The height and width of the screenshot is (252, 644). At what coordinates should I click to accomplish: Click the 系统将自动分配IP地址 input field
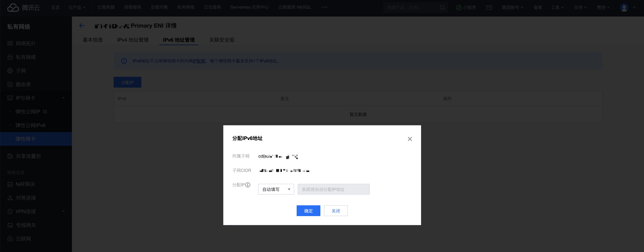click(x=333, y=189)
